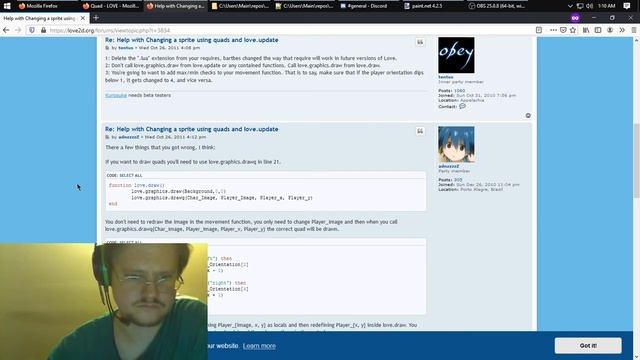Open Windows notification center
Viewport: 640px width, 360px height.
tap(627, 6)
